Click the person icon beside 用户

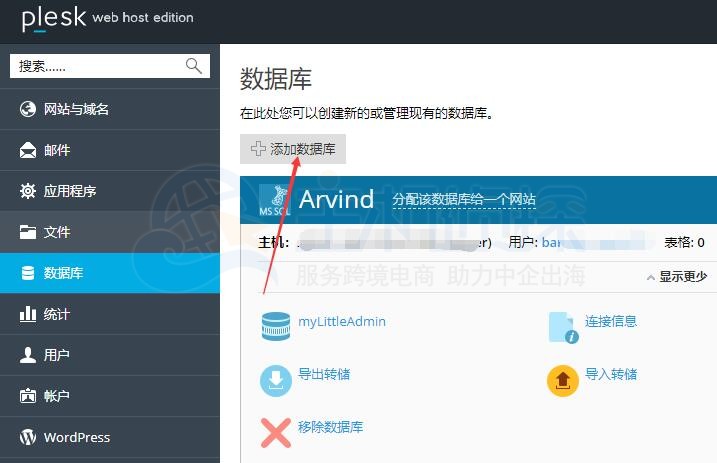pyautogui.click(x=28, y=355)
